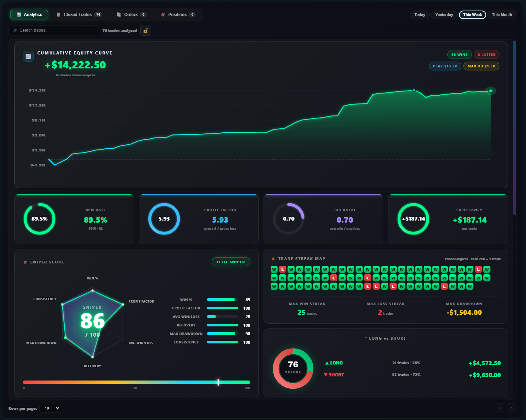Click the Search trades input field
This screenshot has height=420, width=526.
pos(54,30)
